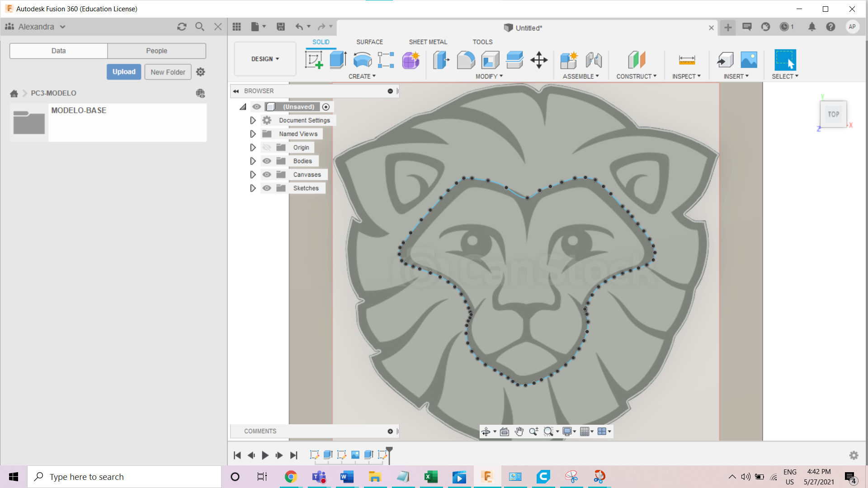Viewport: 868px width, 488px height.
Task: Click the Insert Canvas image icon
Action: pyautogui.click(x=749, y=60)
